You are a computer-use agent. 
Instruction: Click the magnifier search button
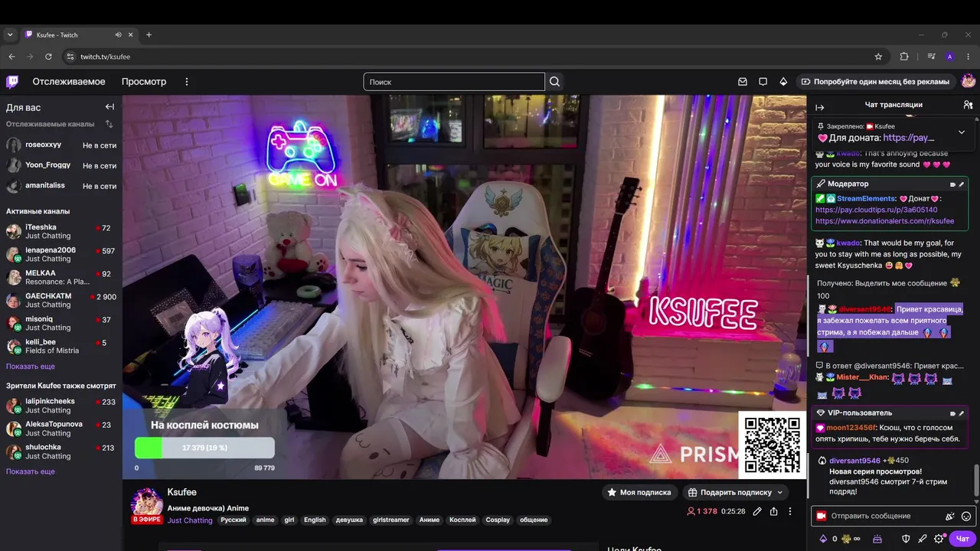point(554,82)
